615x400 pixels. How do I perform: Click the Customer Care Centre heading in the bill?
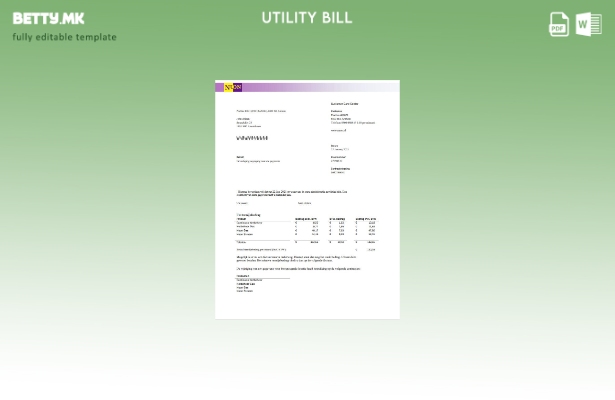345,104
